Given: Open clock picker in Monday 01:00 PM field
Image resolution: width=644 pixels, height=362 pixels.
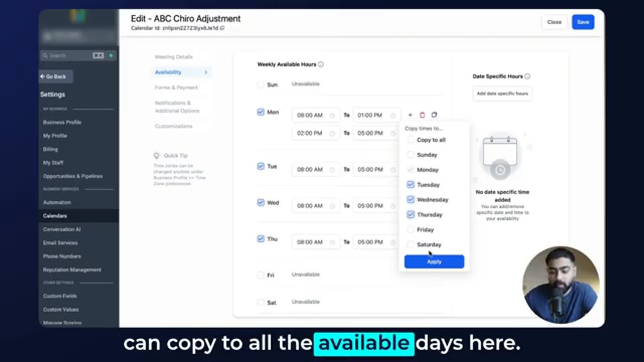Looking at the screenshot, I should (x=392, y=115).
